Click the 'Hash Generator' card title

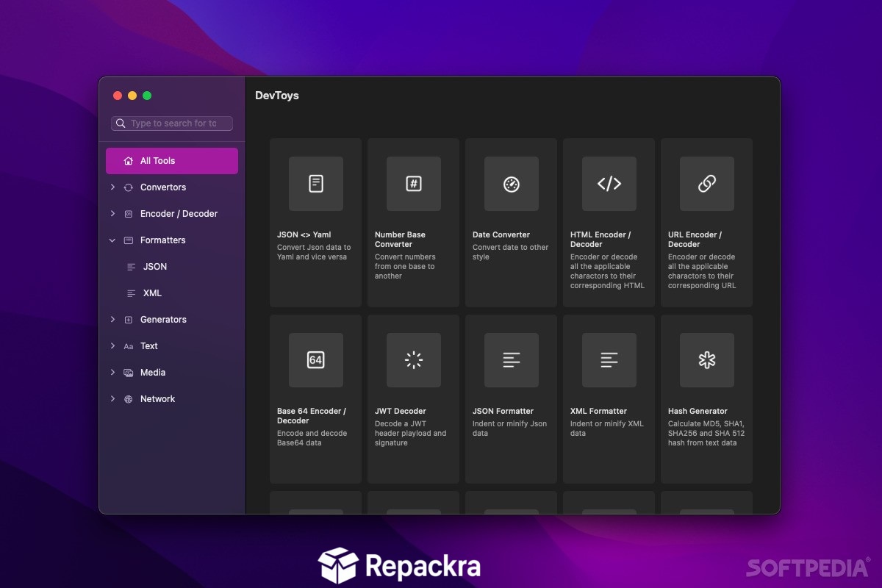pyautogui.click(x=698, y=412)
